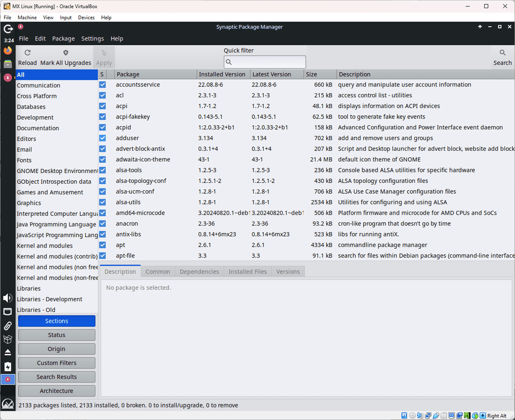Click the wired network icon in panel
The width and height of the screenshot is (515, 420).
(8, 311)
